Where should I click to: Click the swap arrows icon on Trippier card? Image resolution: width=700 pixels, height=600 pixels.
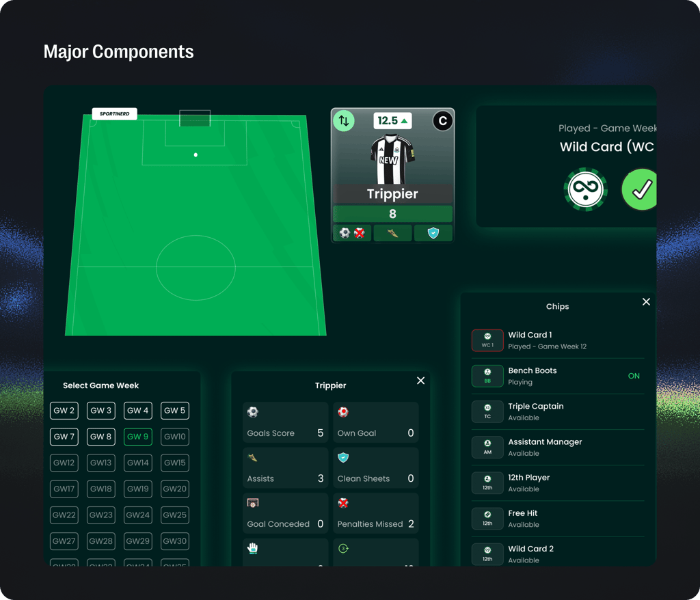pyautogui.click(x=344, y=121)
